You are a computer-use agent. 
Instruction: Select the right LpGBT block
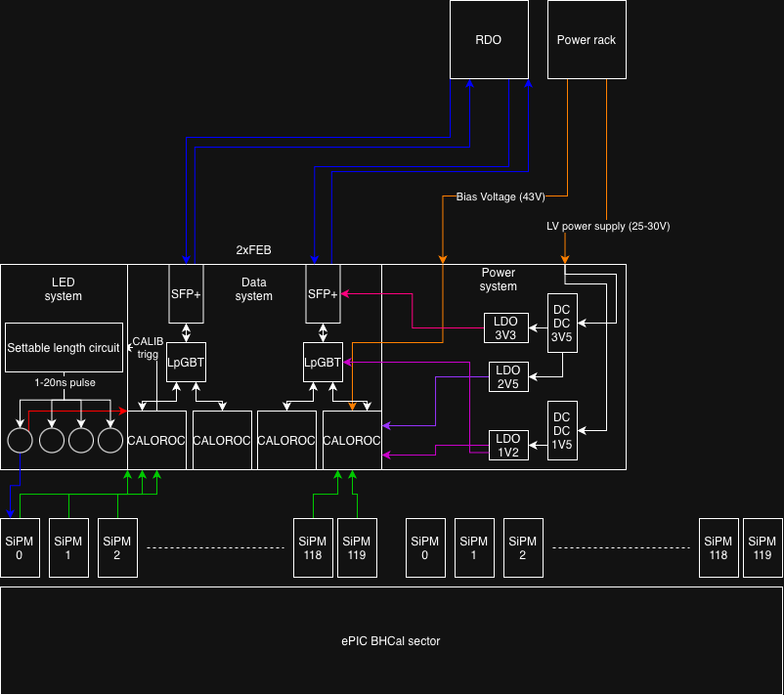pyautogui.click(x=323, y=362)
